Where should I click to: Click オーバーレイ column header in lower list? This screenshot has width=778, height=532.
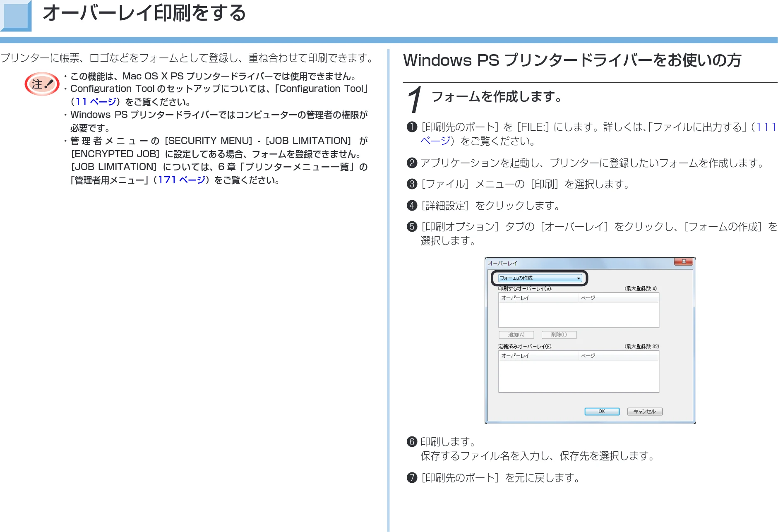pos(538,356)
